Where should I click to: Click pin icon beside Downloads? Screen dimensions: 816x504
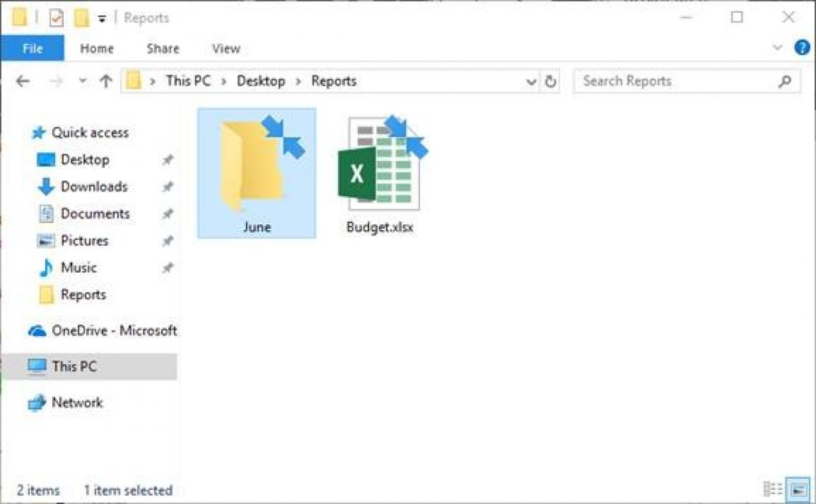pyautogui.click(x=167, y=187)
